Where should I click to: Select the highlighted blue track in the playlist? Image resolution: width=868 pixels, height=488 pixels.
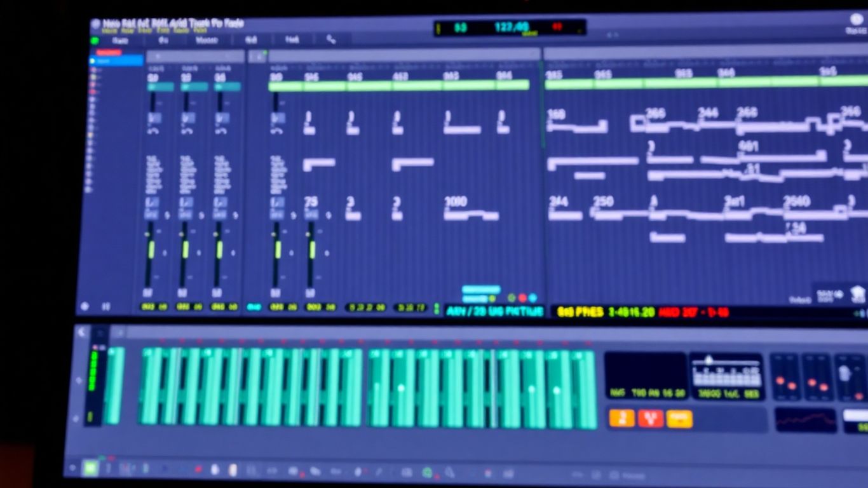(x=115, y=60)
